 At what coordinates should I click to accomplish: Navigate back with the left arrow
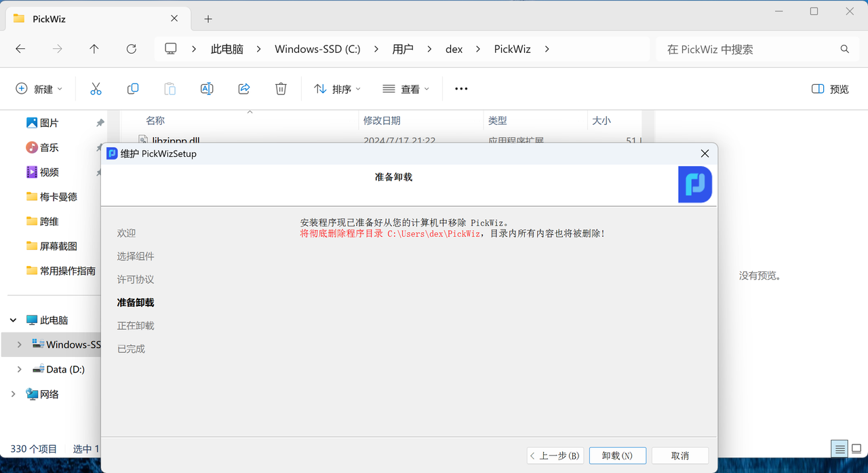(x=20, y=49)
